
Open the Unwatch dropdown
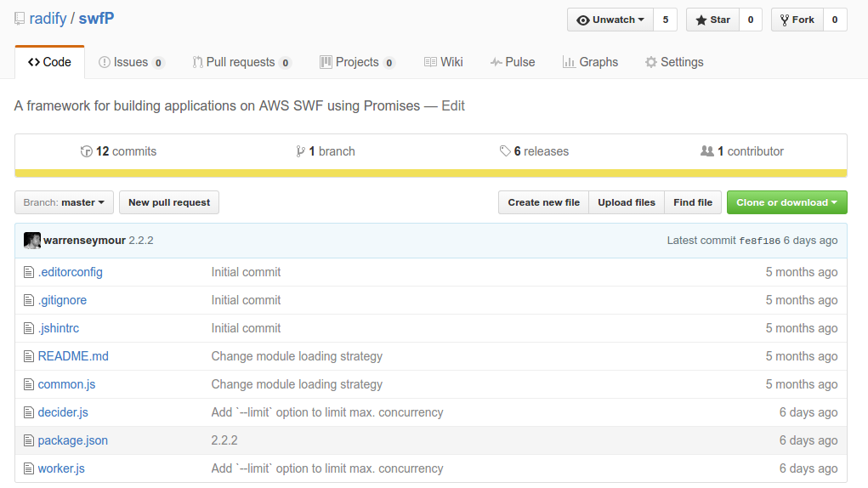pos(610,20)
